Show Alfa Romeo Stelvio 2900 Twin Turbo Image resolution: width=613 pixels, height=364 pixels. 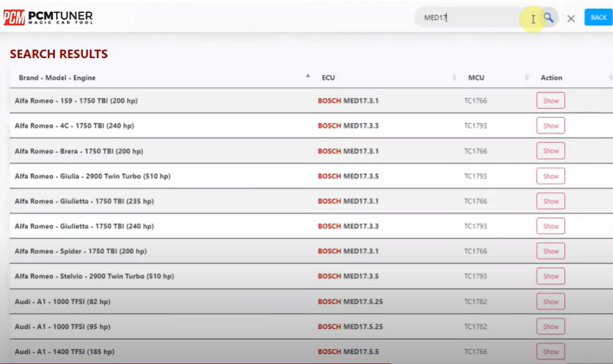click(550, 276)
